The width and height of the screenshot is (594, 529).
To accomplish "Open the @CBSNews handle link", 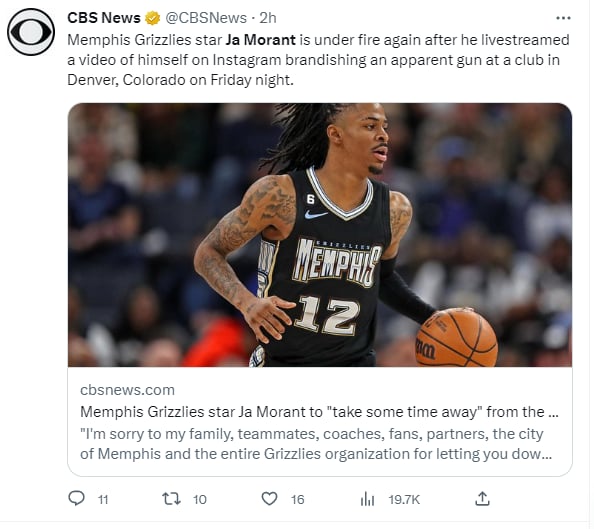I will (x=206, y=18).
